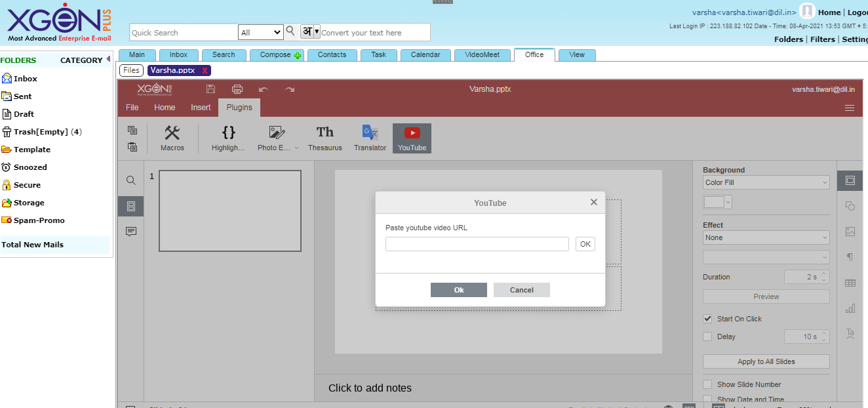The height and width of the screenshot is (408, 868).
Task: Switch to the Calendar tab
Action: pyautogui.click(x=425, y=55)
